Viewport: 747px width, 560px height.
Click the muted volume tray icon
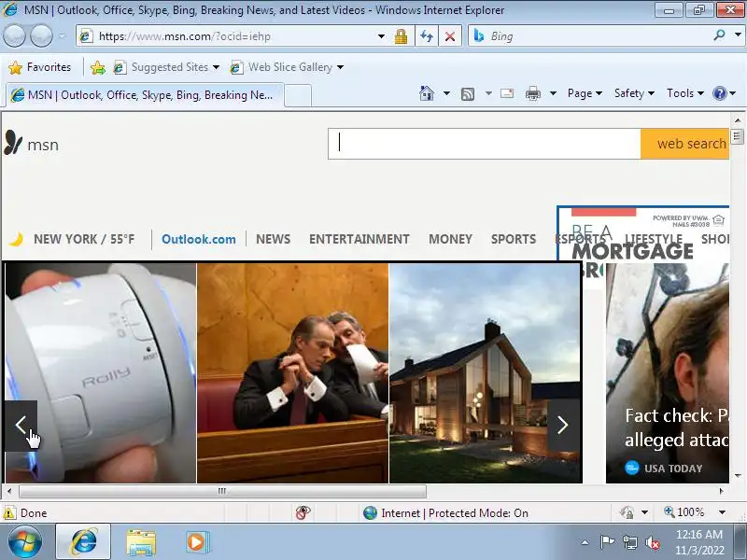[x=652, y=542]
